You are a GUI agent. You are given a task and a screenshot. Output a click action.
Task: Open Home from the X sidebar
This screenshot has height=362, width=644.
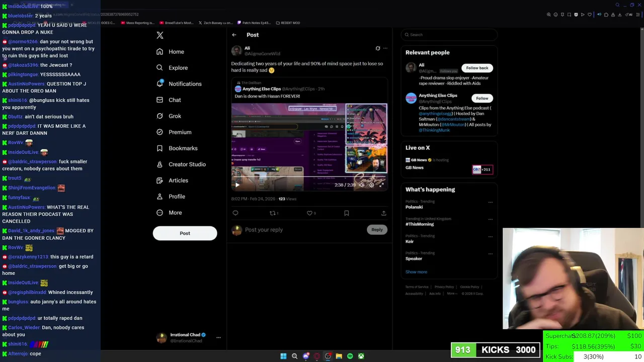click(x=170, y=52)
